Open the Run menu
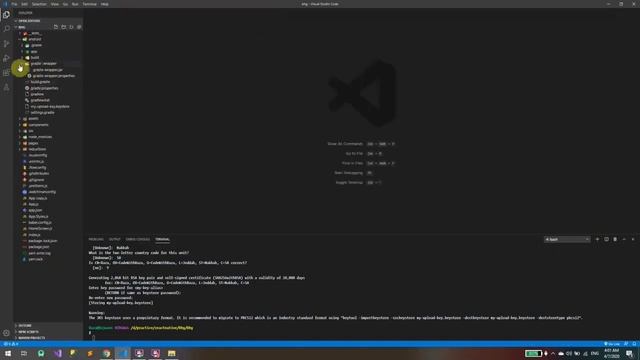Image resolution: width=640 pixels, height=360 pixels. point(75,4)
